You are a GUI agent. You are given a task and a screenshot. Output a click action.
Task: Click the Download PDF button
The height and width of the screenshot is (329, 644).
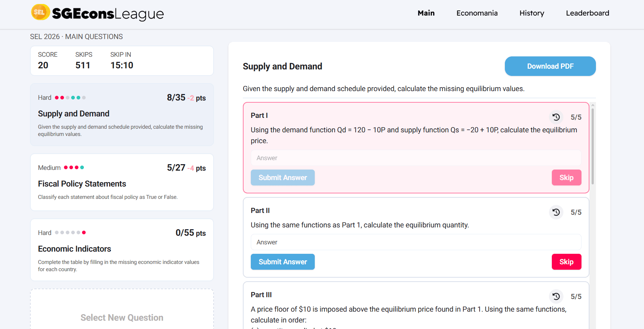point(550,66)
